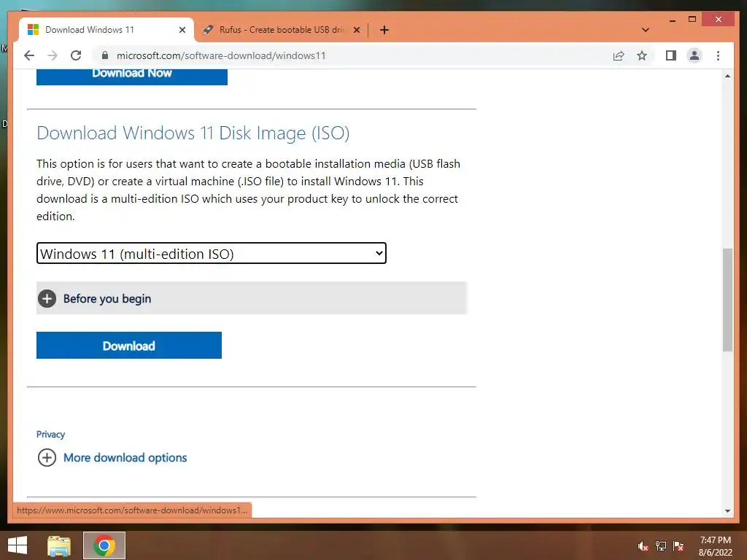
Task: Click the scrollbar up arrow
Action: pos(727,76)
